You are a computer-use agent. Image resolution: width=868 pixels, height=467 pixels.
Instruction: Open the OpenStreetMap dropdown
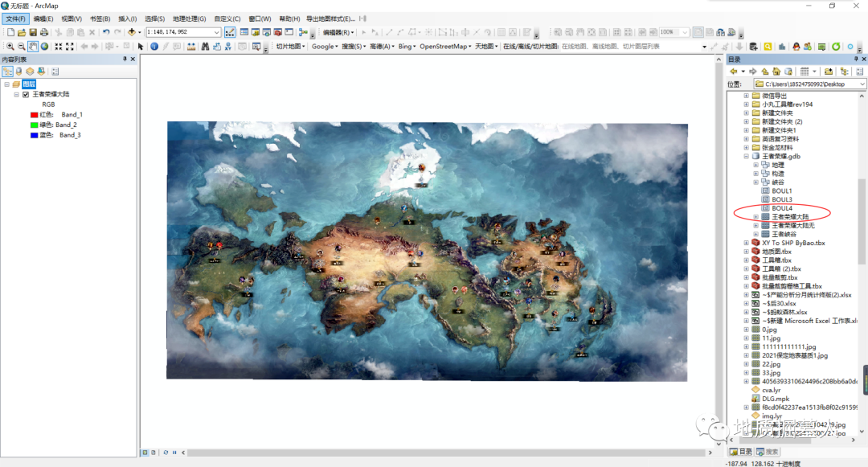pos(445,47)
